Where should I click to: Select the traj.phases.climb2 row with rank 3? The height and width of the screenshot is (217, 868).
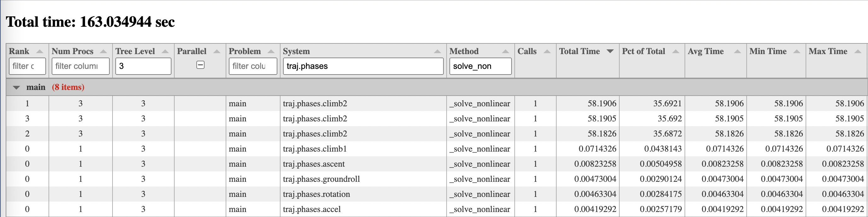(x=437, y=119)
